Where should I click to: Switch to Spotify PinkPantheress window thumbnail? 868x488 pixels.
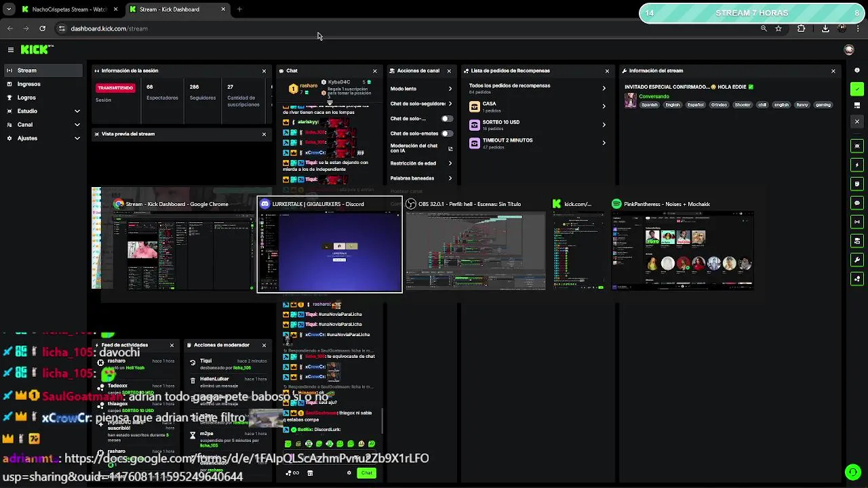coord(682,245)
